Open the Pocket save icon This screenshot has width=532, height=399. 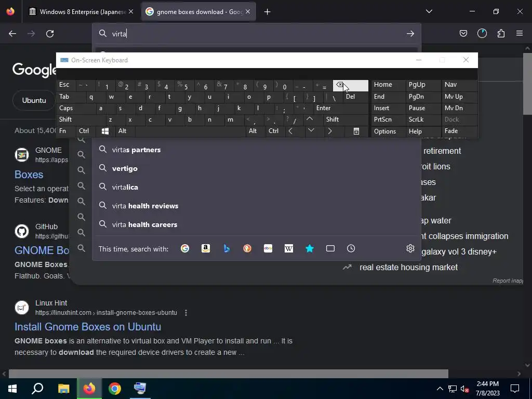pyautogui.click(x=463, y=33)
